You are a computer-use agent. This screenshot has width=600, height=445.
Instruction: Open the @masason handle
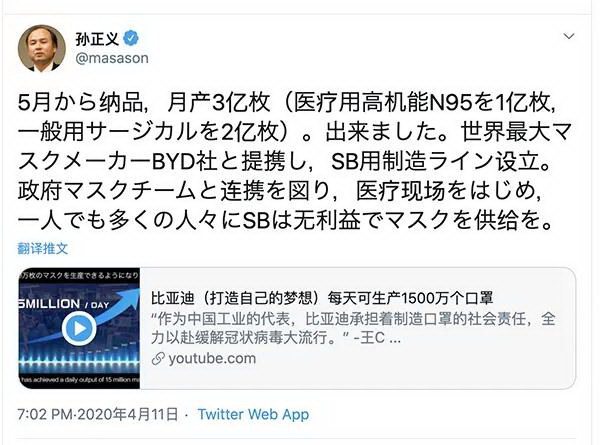pos(112,59)
